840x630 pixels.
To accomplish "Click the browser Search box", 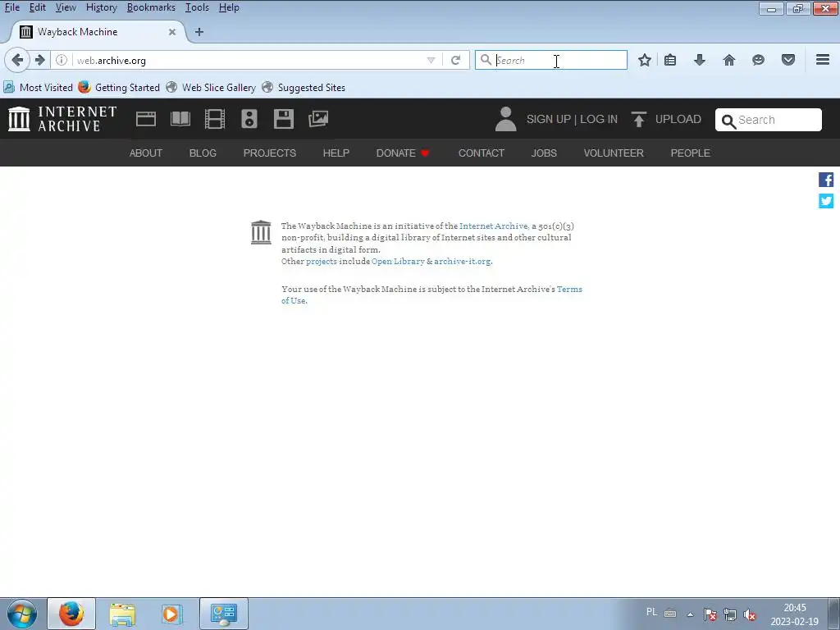I will [x=550, y=60].
